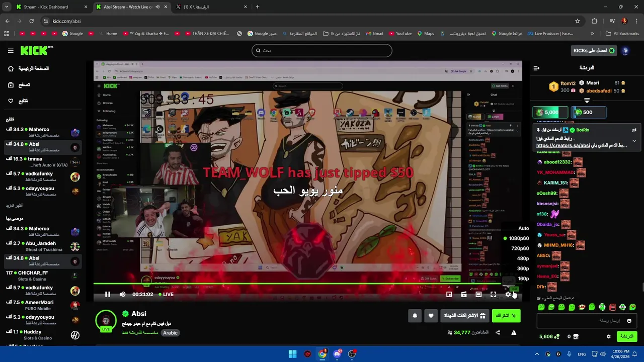Expand the chat leaderboard arrow
Screen dimensions: 644x362
tap(587, 101)
